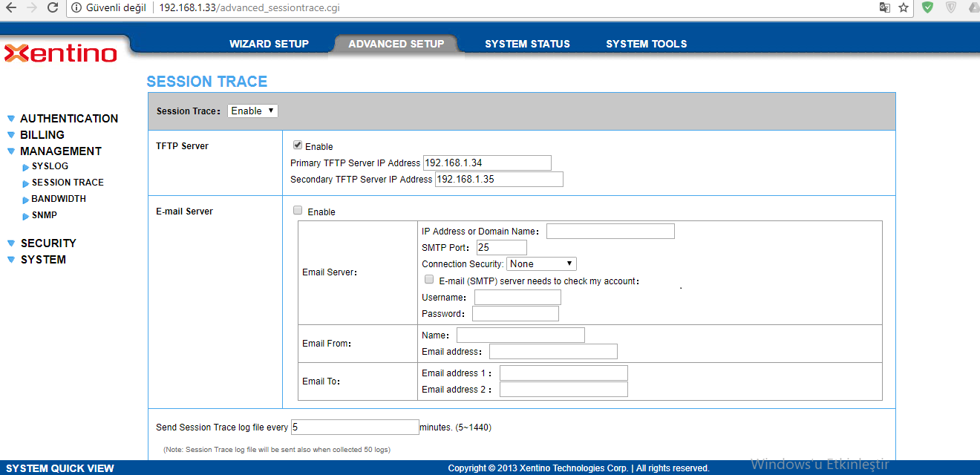Go to the SNMP settings link
980x475 pixels.
pyautogui.click(x=45, y=215)
